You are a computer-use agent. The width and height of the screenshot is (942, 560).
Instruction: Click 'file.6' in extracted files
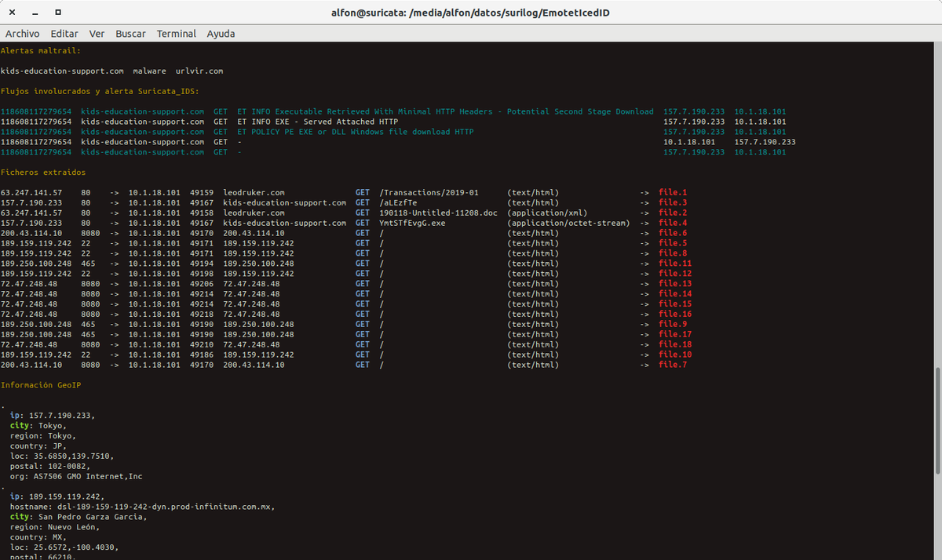pos(673,234)
